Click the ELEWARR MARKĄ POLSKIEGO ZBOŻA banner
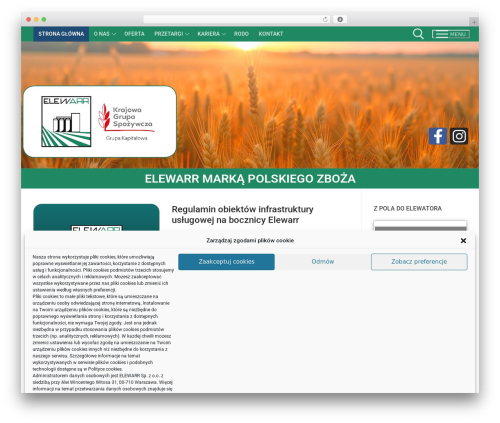500x423 pixels. pos(250,178)
